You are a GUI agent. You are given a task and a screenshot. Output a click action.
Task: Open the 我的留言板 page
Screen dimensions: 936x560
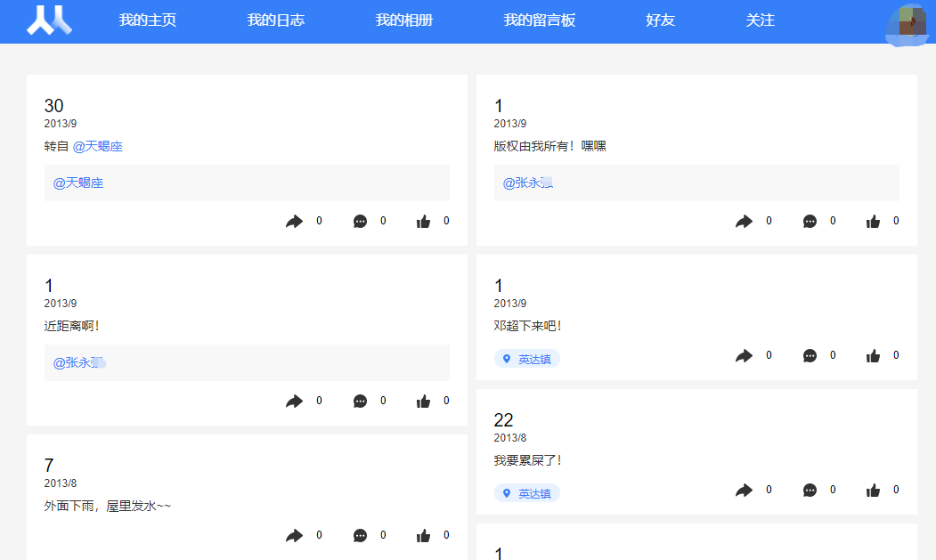[x=539, y=20]
